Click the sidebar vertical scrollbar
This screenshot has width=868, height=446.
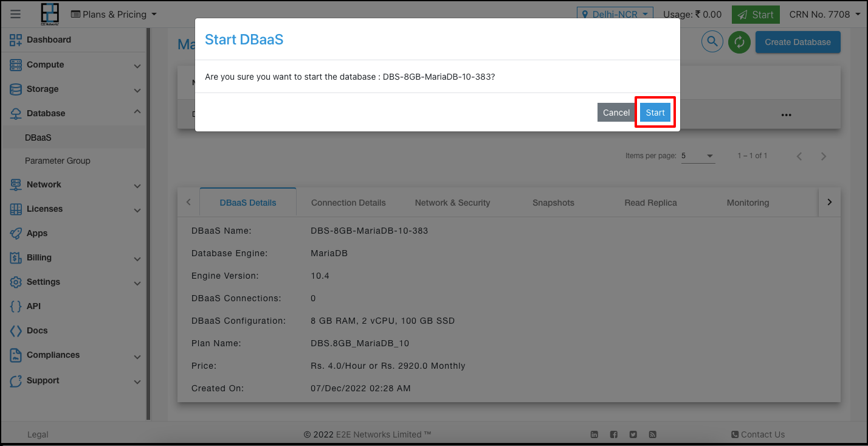point(148,224)
